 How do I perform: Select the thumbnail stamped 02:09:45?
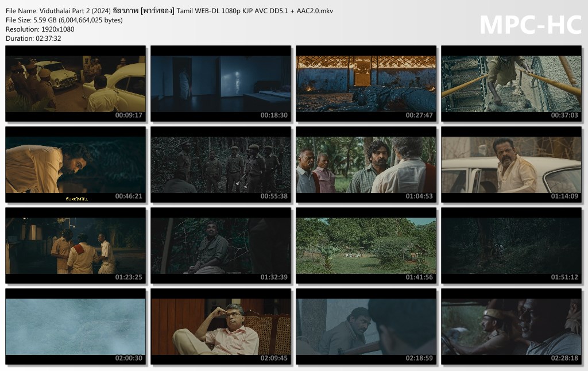(x=221, y=327)
